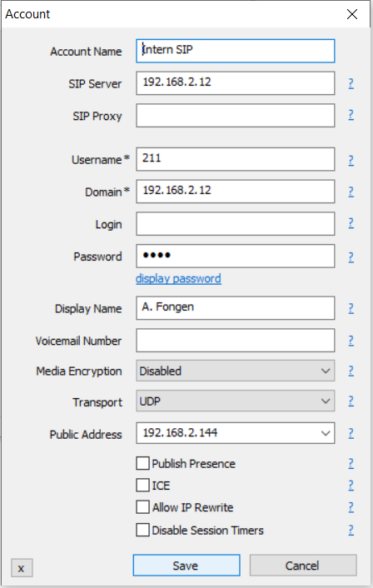Check Allow IP Rewrite option
Image resolution: width=373 pixels, height=588 pixels.
(142, 507)
